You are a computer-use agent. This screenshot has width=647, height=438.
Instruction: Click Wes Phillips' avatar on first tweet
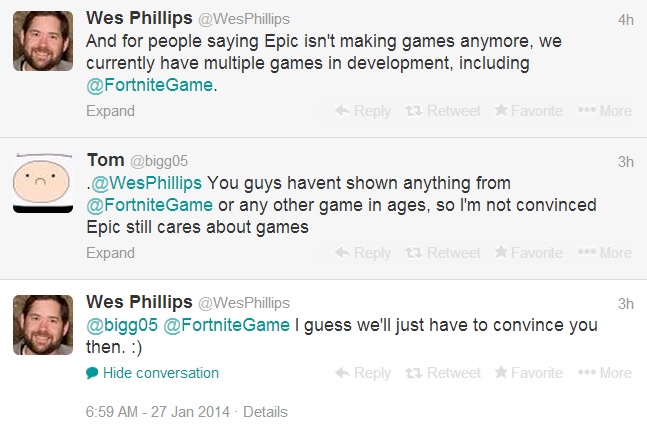(x=42, y=43)
